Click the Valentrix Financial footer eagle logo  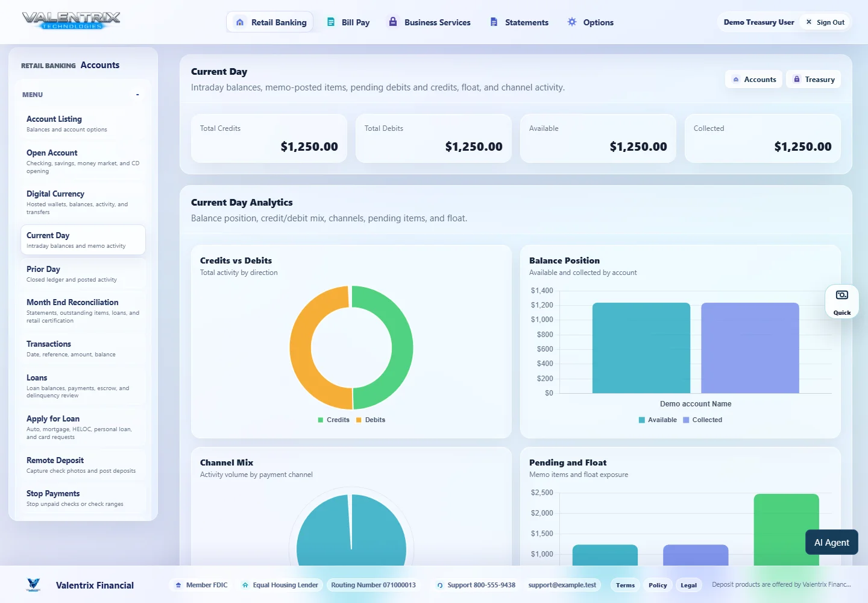[34, 585]
